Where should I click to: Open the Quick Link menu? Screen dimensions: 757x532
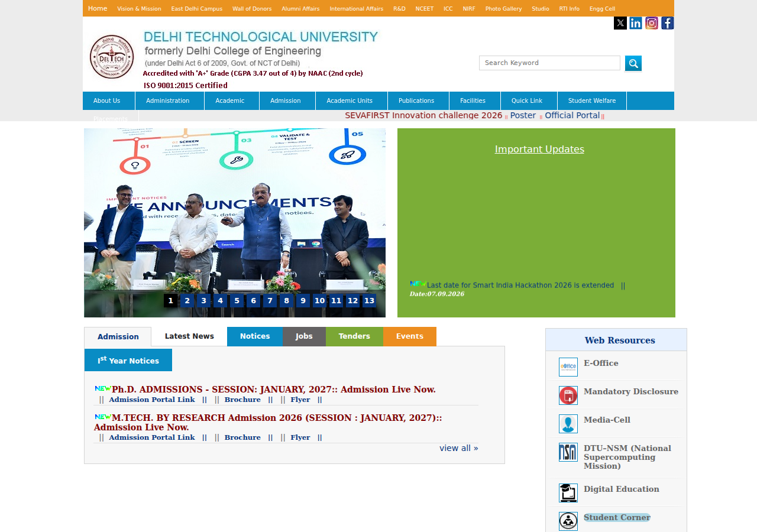(529, 101)
